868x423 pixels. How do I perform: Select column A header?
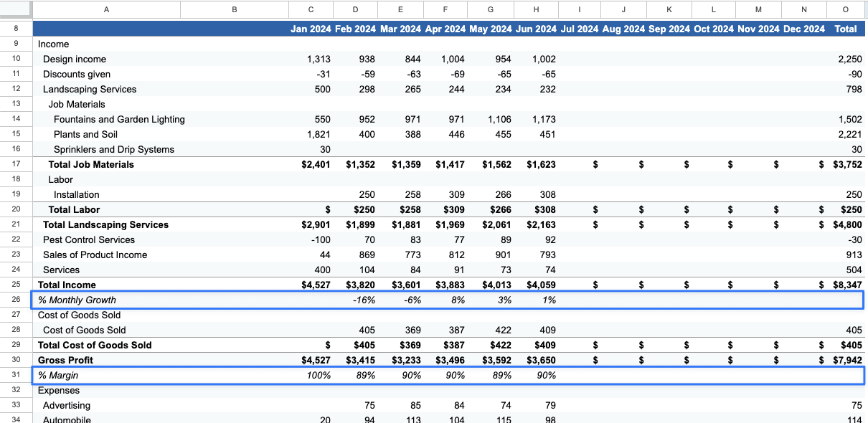coord(106,9)
